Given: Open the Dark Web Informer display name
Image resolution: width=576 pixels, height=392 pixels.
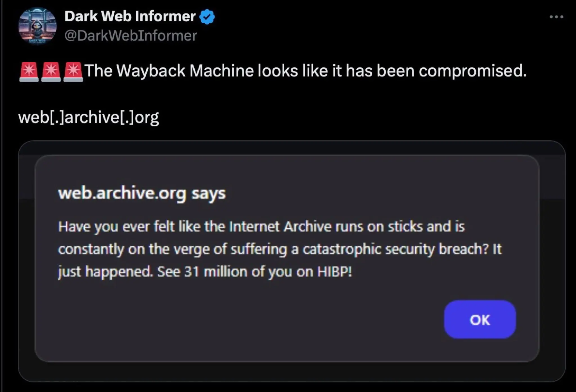Looking at the screenshot, I should tap(130, 16).
